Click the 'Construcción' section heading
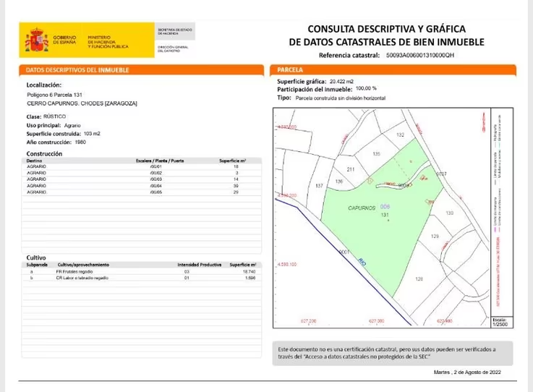 (44, 153)
